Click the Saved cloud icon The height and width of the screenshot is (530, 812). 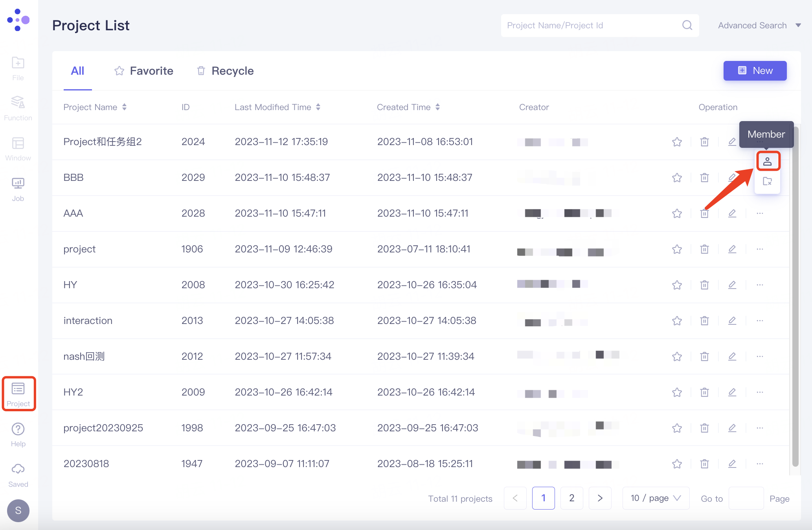[18, 469]
